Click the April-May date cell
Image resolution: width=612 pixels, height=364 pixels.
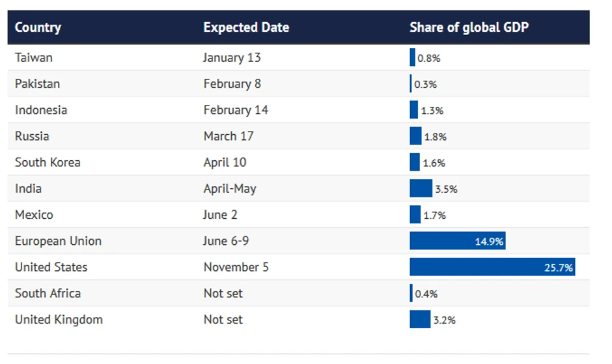click(229, 188)
